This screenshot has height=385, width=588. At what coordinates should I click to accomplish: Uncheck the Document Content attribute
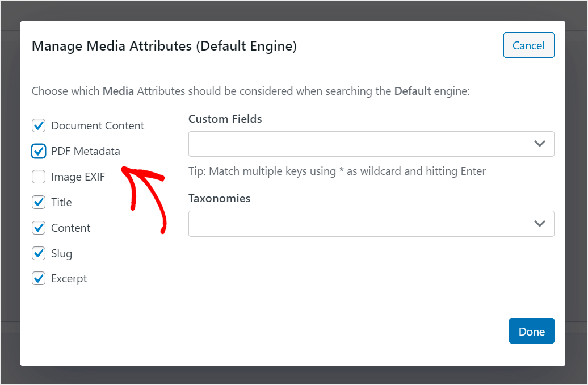[38, 125]
